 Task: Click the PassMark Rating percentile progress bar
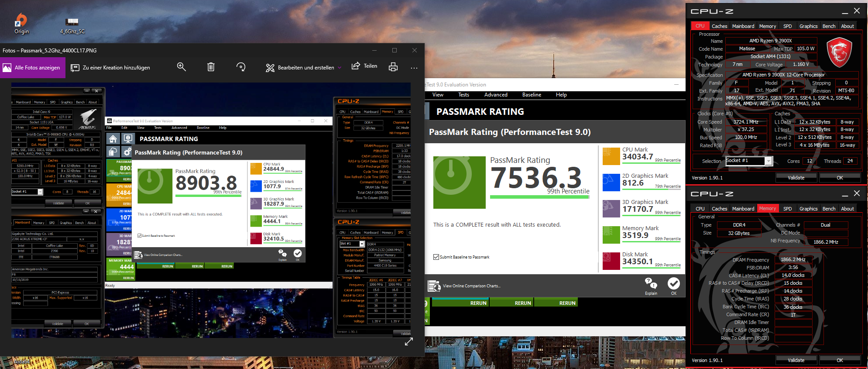[x=539, y=197]
